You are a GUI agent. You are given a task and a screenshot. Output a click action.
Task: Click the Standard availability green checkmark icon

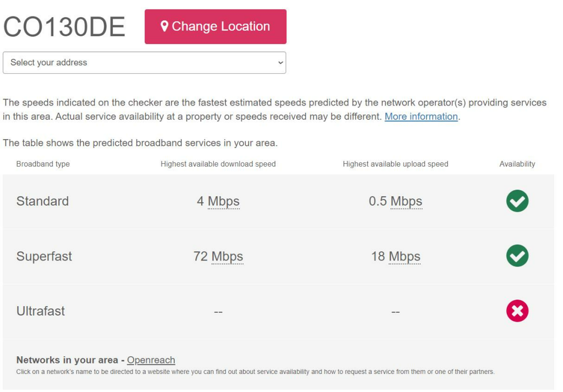coord(517,201)
